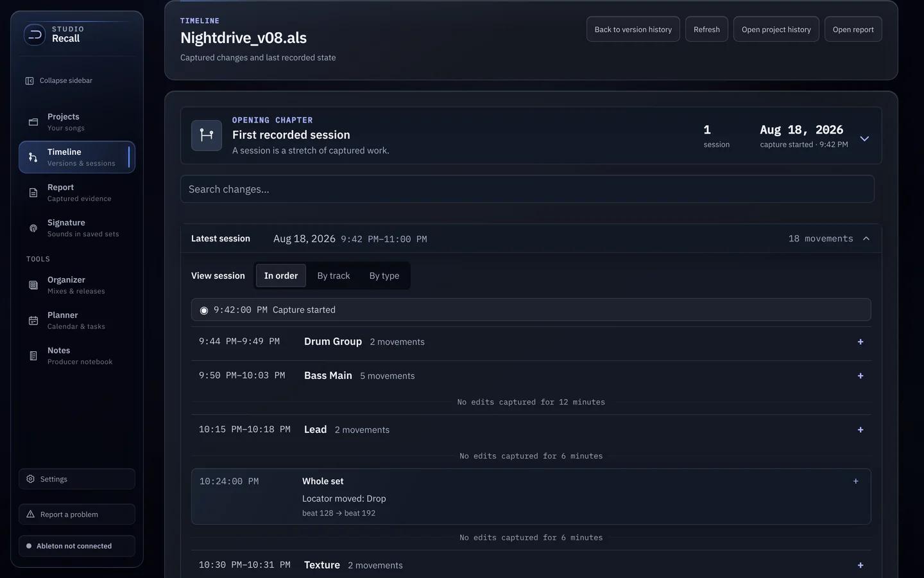Click the Notes notebook icon
The image size is (924, 578).
[x=33, y=356]
